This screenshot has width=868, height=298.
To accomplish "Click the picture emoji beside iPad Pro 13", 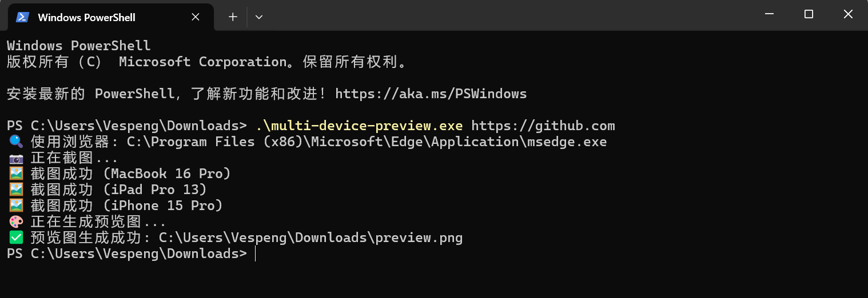I will point(16,190).
